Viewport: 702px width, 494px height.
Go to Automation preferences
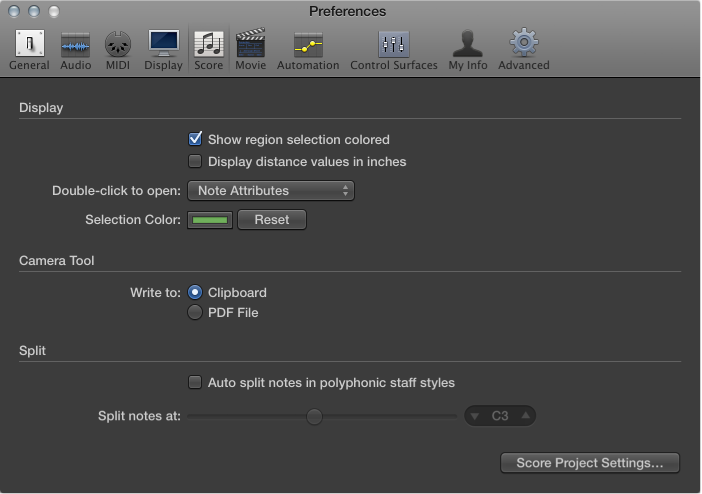[x=308, y=48]
